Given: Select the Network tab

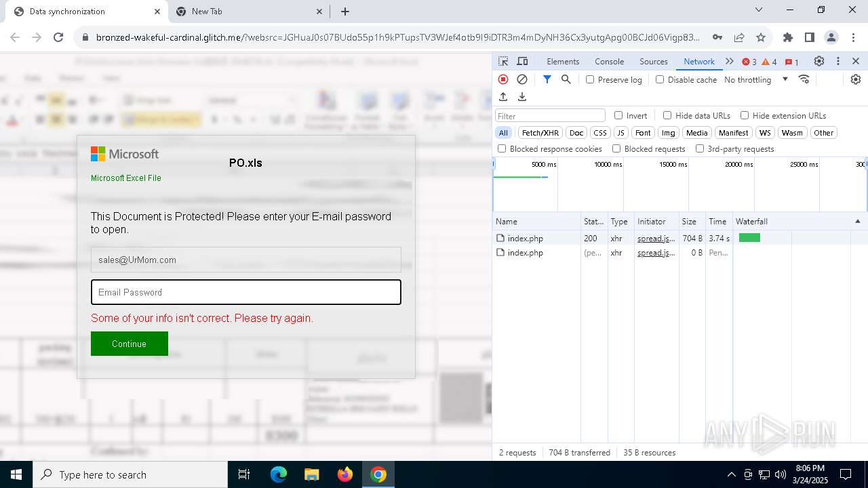Looking at the screenshot, I should pyautogui.click(x=699, y=61).
